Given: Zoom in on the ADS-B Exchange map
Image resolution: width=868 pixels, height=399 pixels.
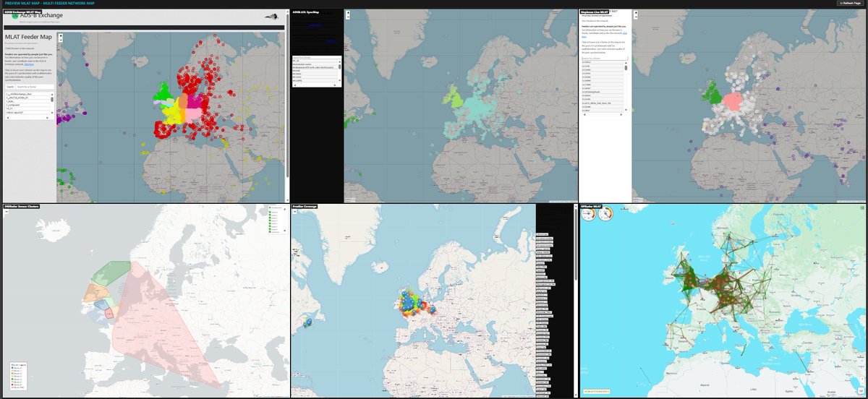Looking at the screenshot, I should 61,35.
